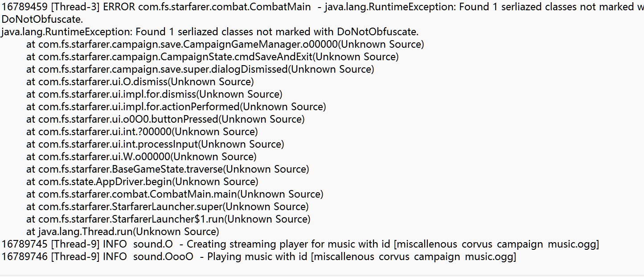Click the ui.int.?00000 stack line
The height and width of the screenshot is (277, 644).
142,132
